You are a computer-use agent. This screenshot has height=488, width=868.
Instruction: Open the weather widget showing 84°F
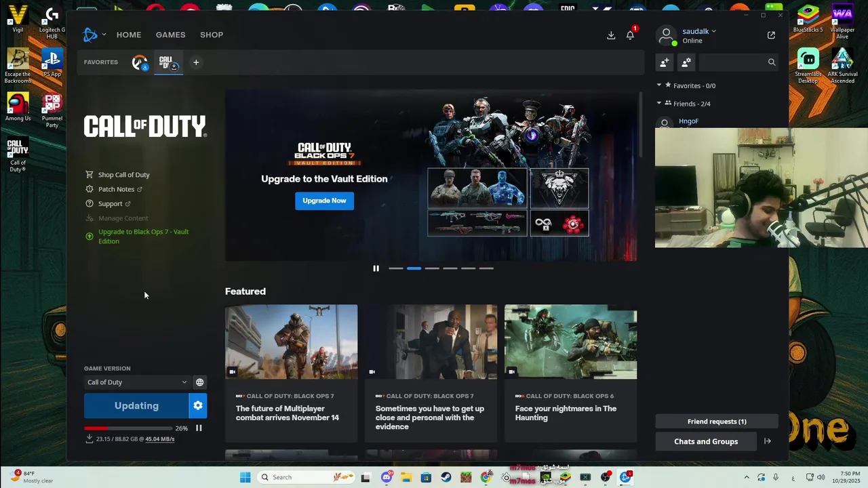click(32, 477)
